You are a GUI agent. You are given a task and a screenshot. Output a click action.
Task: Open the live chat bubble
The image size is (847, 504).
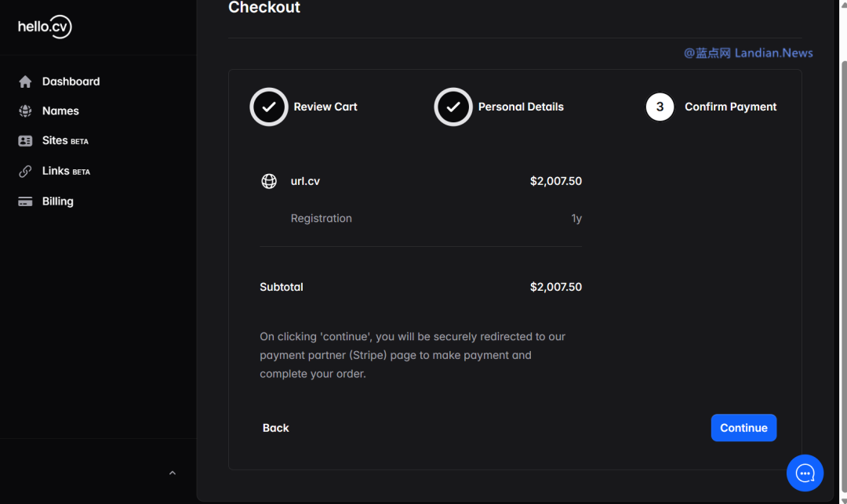point(805,473)
